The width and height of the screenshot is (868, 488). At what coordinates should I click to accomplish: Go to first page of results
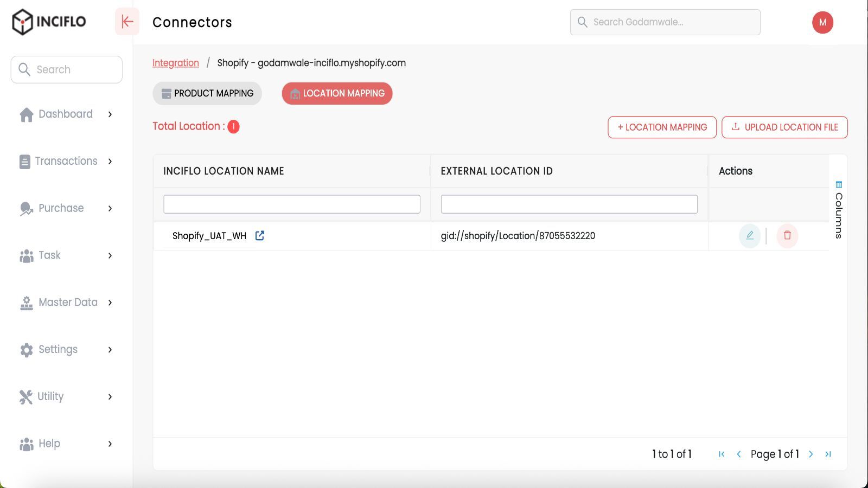pyautogui.click(x=722, y=454)
